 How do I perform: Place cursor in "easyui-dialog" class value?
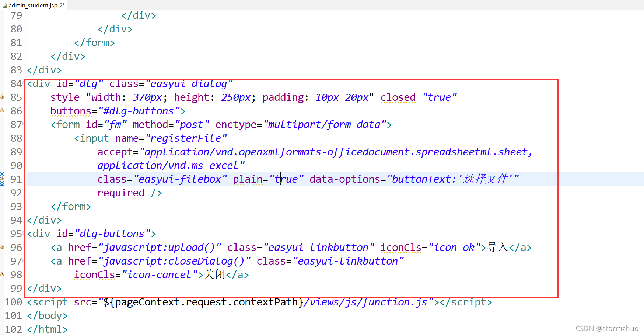click(189, 84)
